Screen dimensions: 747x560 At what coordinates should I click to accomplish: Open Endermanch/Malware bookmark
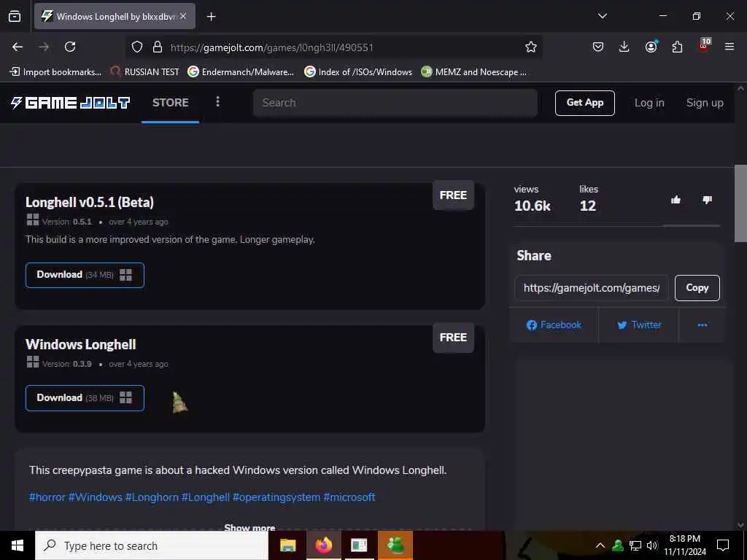click(x=241, y=72)
